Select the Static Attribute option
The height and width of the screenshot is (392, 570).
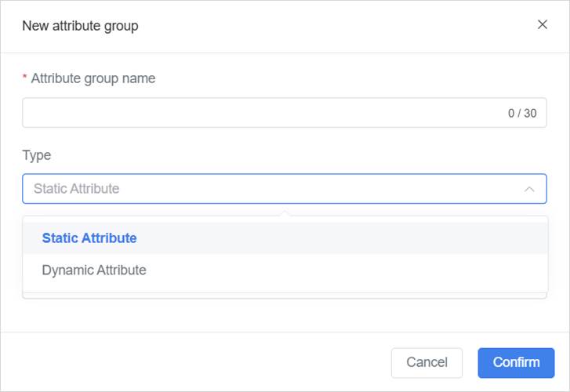pyautogui.click(x=89, y=238)
